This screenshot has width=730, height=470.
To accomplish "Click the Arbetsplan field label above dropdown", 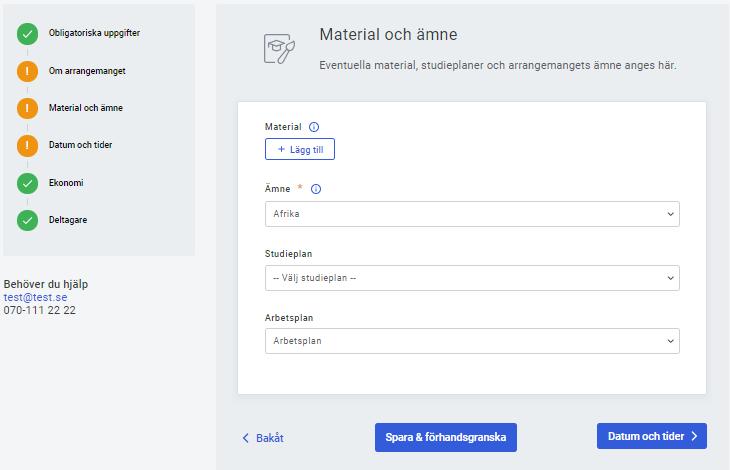I will tap(289, 318).
